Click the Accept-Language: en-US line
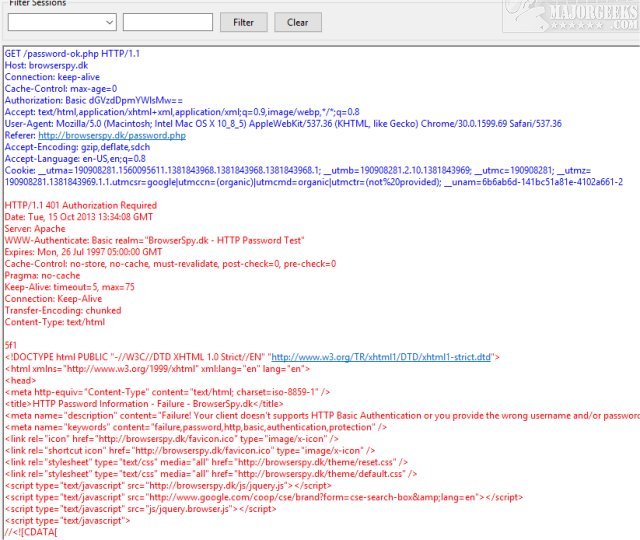The width and height of the screenshot is (640, 540). click(x=75, y=159)
